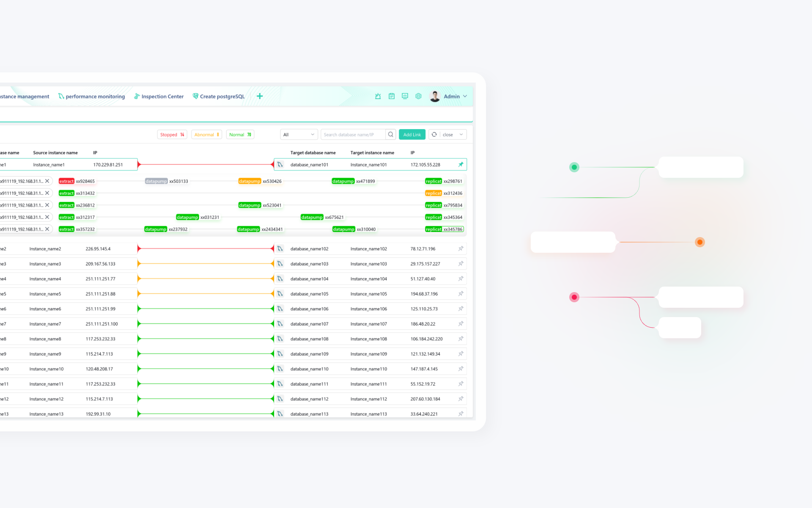Click the clipboard report icon in header

click(392, 97)
